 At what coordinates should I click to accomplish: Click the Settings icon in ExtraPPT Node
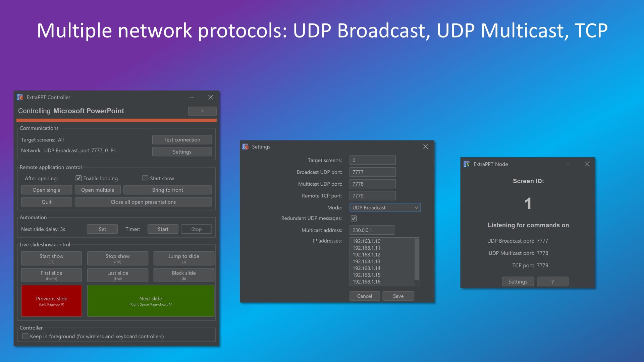click(518, 282)
